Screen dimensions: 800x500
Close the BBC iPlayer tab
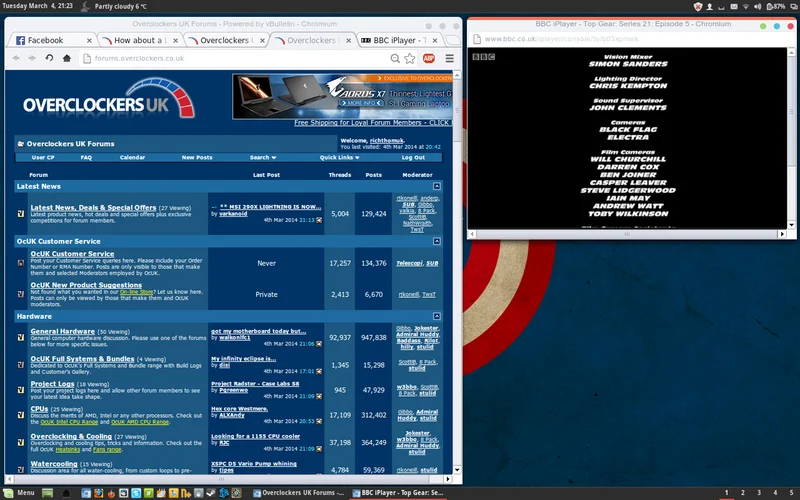(x=435, y=40)
